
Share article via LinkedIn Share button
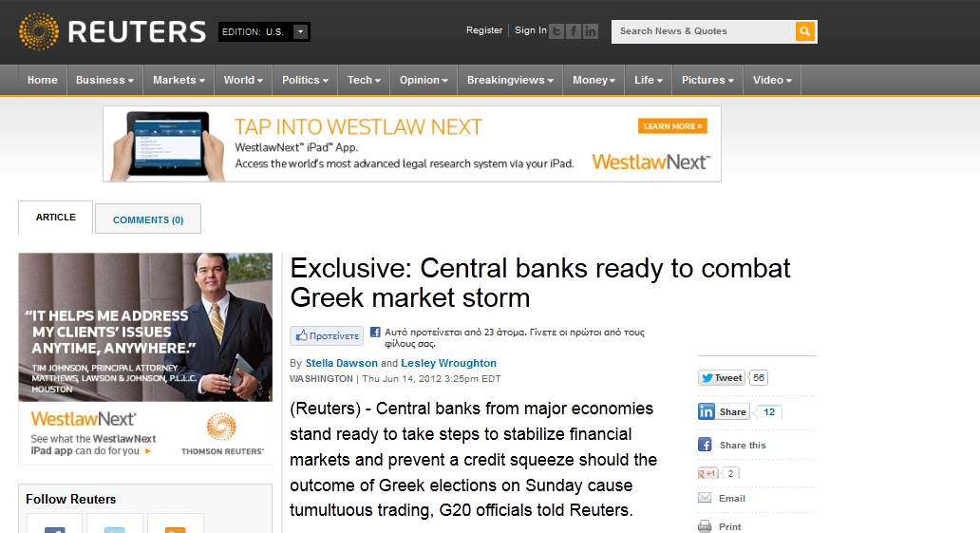pos(724,411)
